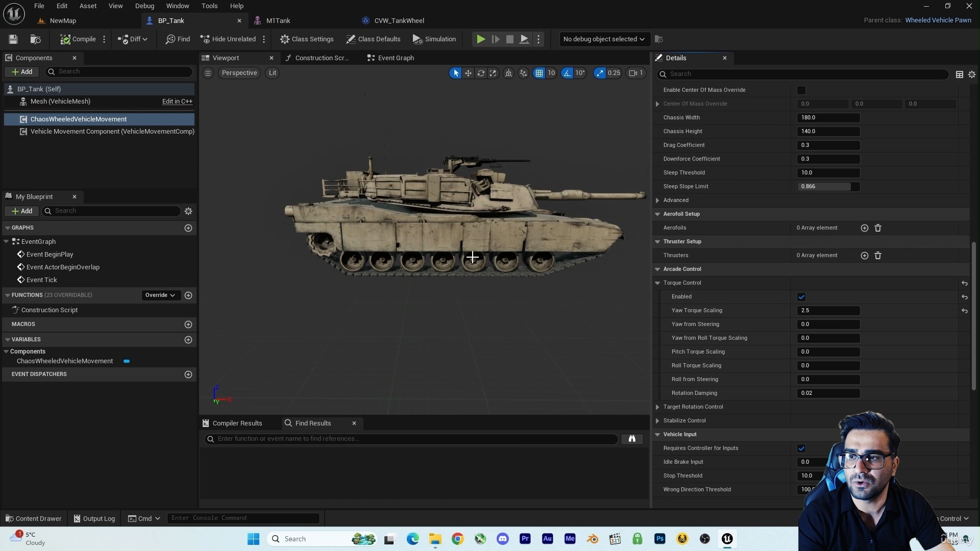This screenshot has height=551, width=980.
Task: Open the play options three-dot menu
Action: coord(538,39)
